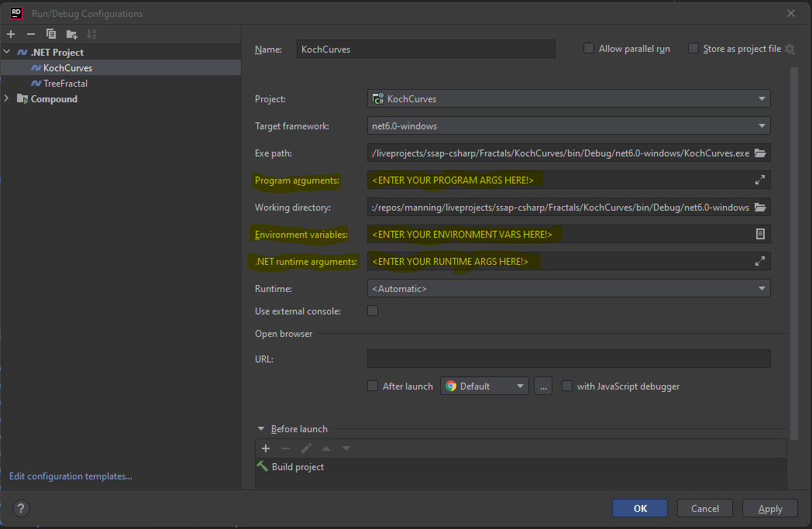
Task: Open the Project dropdown showing KochCurves
Action: pyautogui.click(x=569, y=98)
